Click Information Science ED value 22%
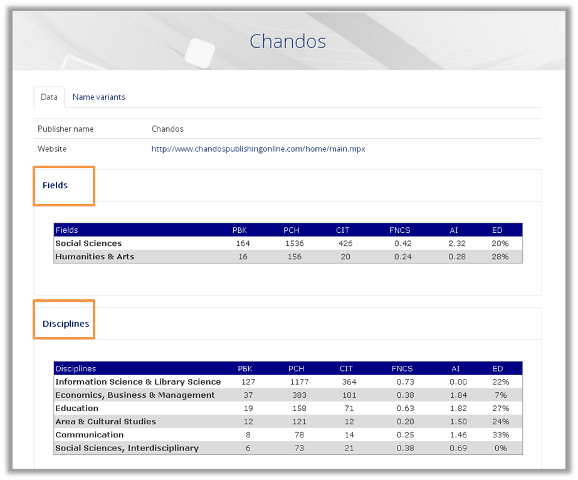This screenshot has width=578, height=480. [501, 382]
